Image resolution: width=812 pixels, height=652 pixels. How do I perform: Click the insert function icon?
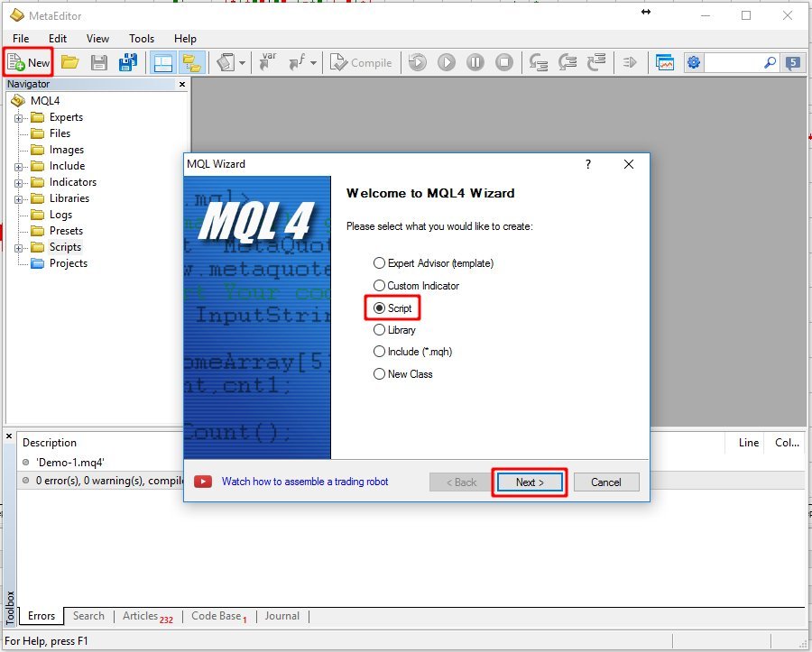click(298, 62)
